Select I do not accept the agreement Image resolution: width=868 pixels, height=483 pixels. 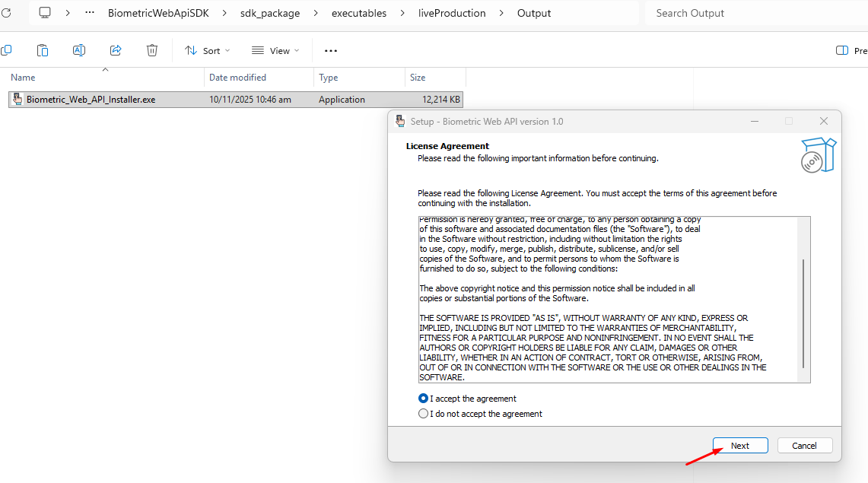point(424,413)
